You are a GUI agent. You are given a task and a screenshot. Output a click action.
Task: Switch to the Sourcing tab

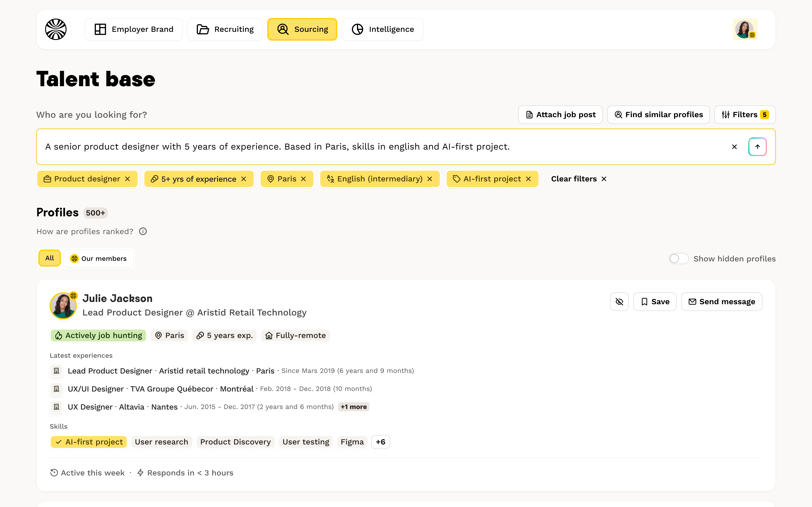(302, 29)
